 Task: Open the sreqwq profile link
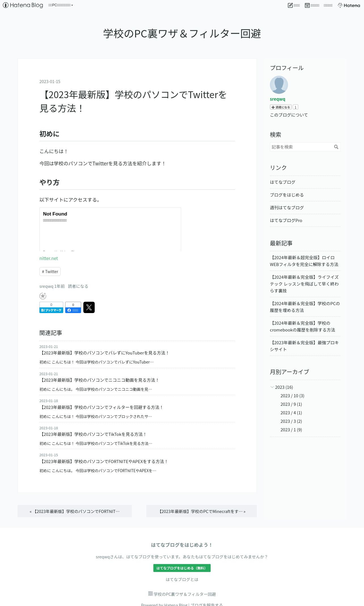click(278, 99)
